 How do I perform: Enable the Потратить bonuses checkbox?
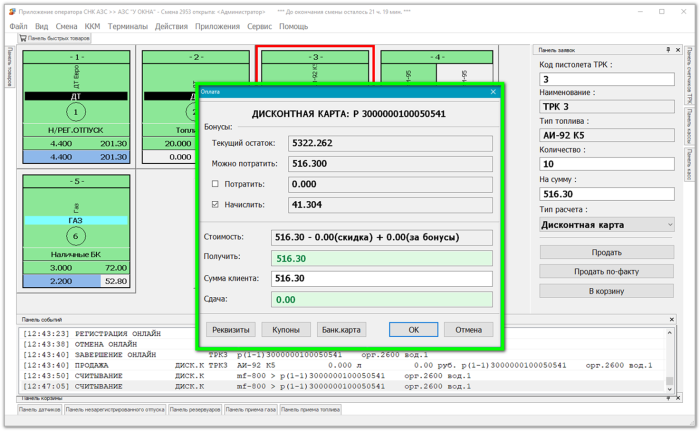(x=215, y=184)
